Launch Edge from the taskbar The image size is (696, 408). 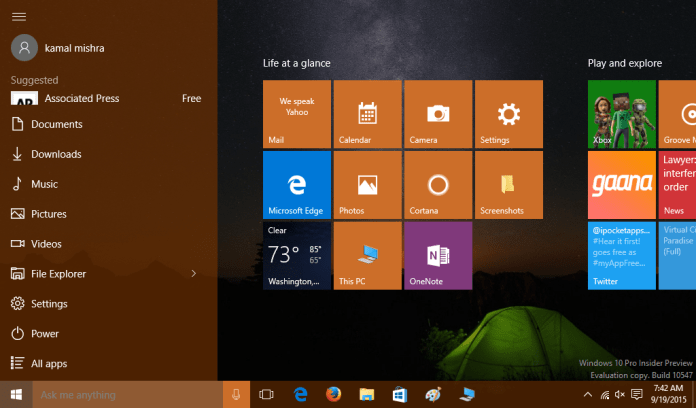301,394
